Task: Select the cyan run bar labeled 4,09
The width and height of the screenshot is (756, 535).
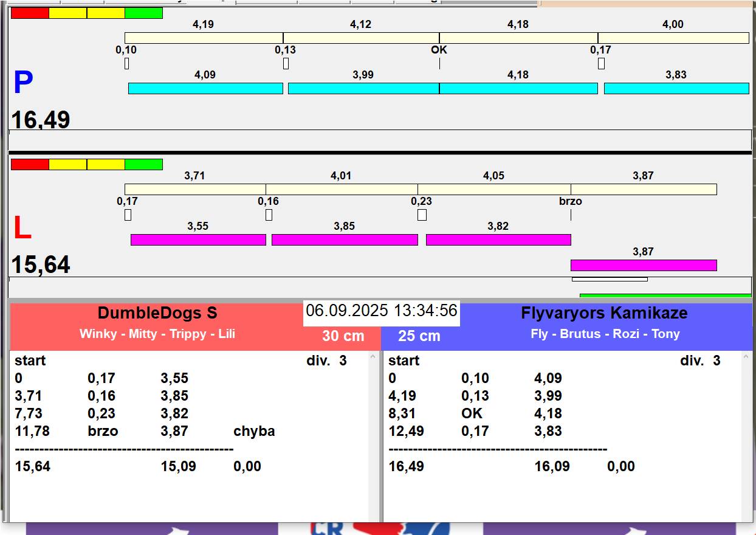Action: point(205,89)
